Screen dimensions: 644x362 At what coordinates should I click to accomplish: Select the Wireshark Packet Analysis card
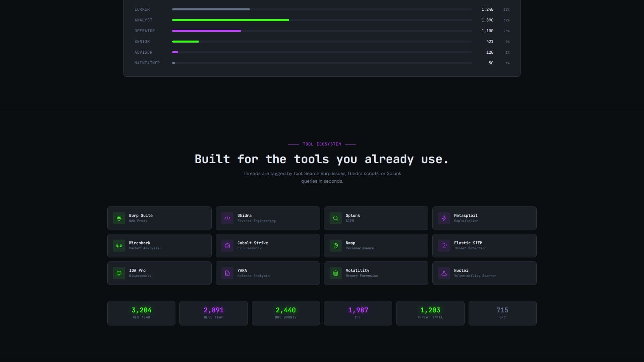pos(159,246)
